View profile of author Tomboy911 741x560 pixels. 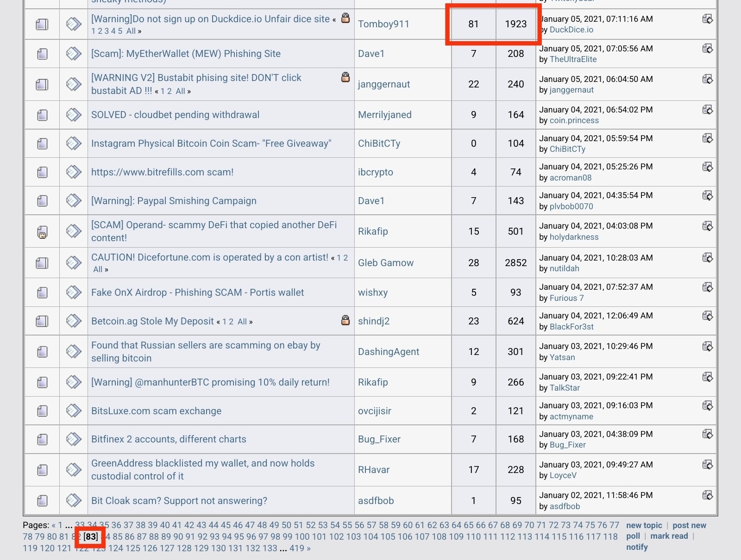(383, 24)
